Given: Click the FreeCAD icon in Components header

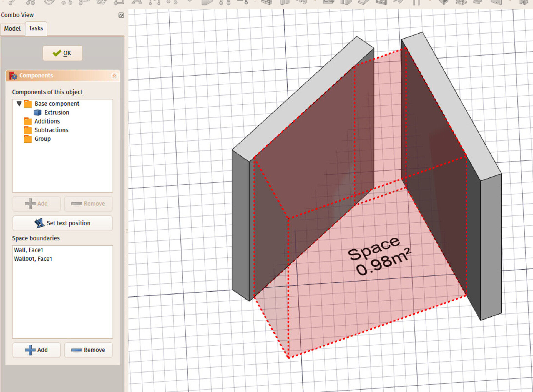Looking at the screenshot, I should pyautogui.click(x=13, y=76).
